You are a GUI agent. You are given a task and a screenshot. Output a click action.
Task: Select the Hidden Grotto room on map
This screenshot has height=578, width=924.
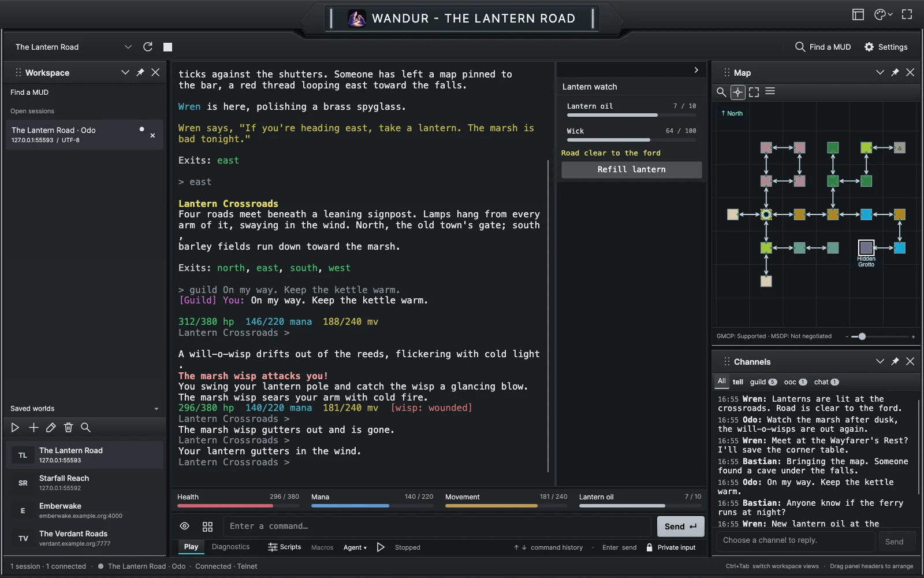[x=866, y=248]
